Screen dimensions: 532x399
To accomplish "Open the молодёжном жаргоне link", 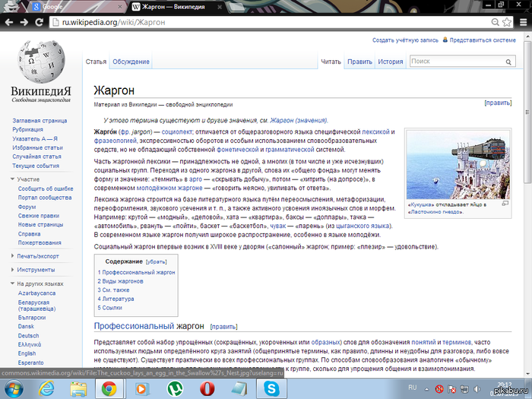I will click(x=169, y=188).
